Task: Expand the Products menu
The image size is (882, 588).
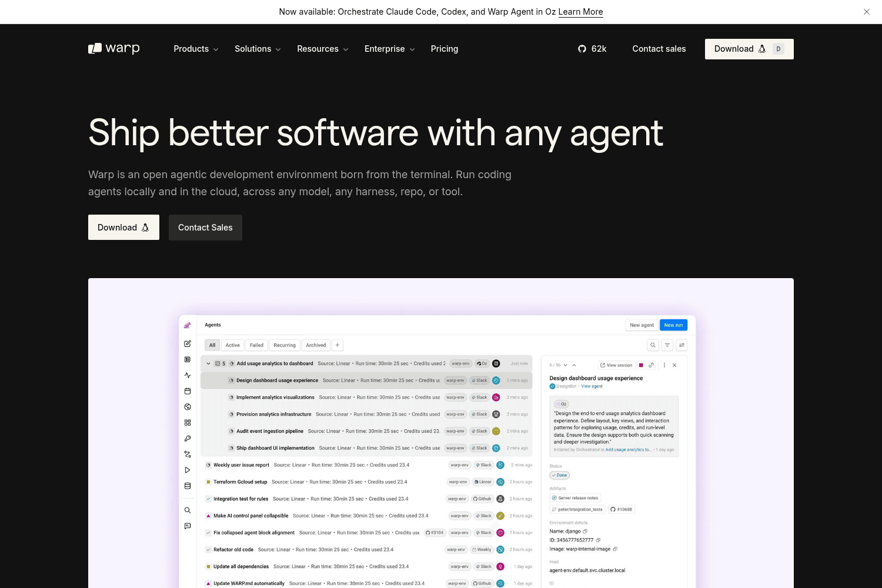Action: [x=196, y=49]
